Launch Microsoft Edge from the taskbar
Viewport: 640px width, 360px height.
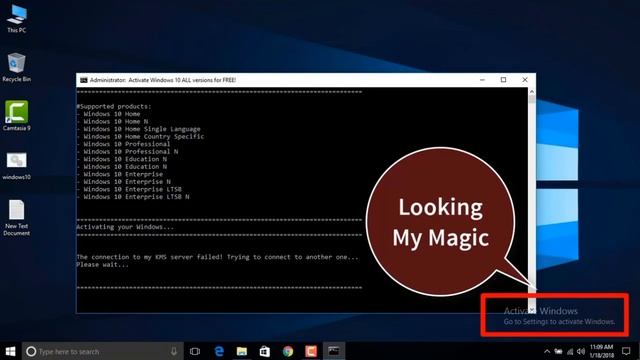coord(219,351)
